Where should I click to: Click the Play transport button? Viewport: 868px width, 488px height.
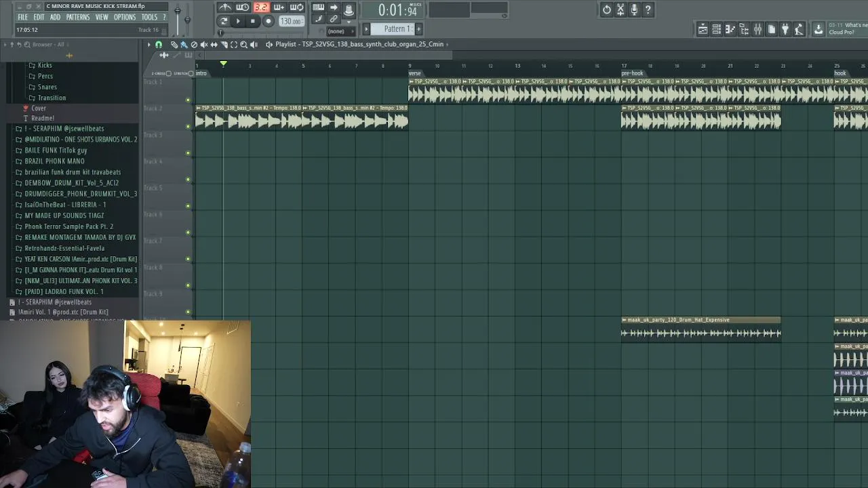tap(238, 21)
